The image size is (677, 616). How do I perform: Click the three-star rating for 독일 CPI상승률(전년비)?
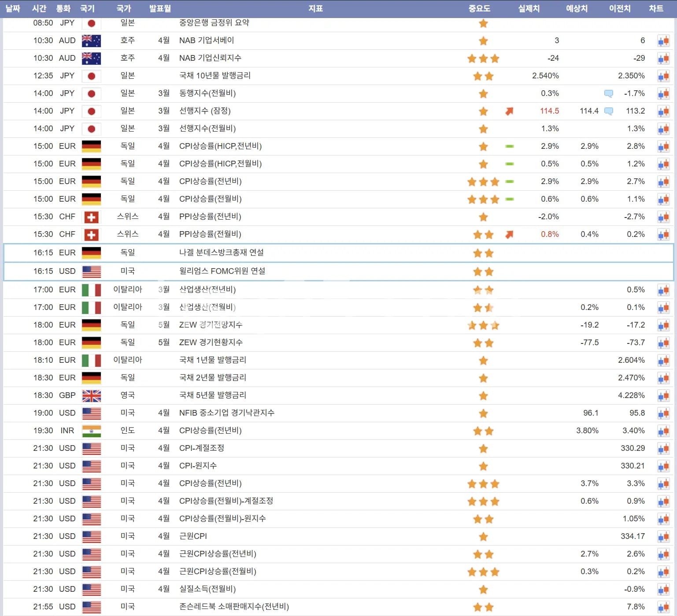tap(483, 181)
